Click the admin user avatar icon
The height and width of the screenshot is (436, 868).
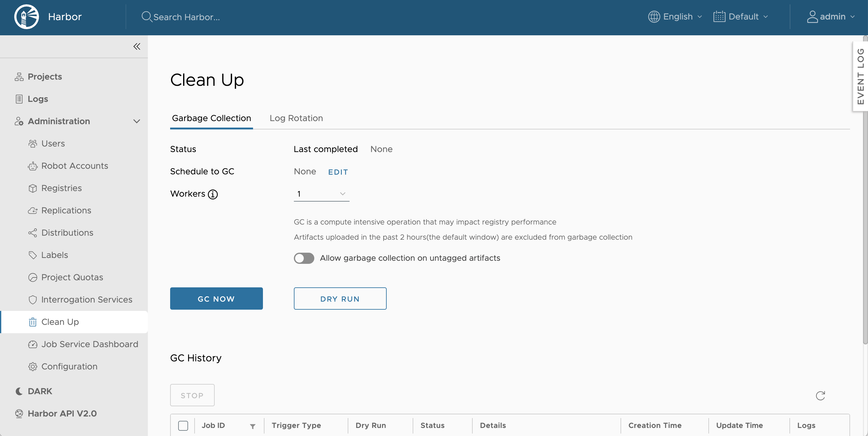coord(812,16)
